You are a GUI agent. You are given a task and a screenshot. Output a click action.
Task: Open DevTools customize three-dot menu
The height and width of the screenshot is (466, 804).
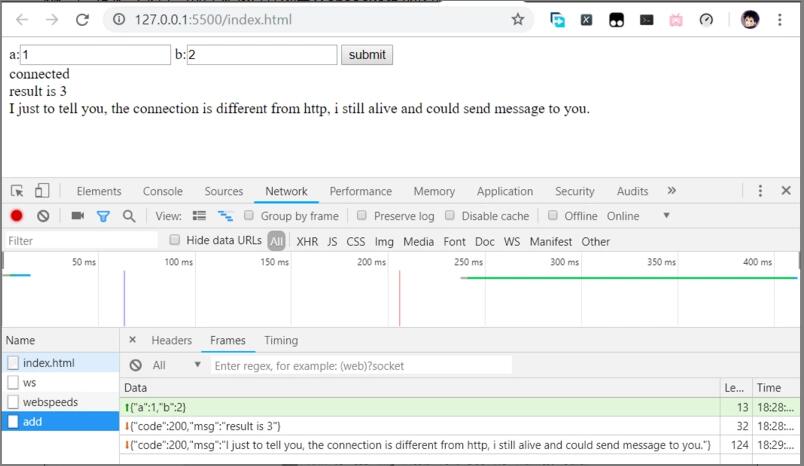[760, 191]
